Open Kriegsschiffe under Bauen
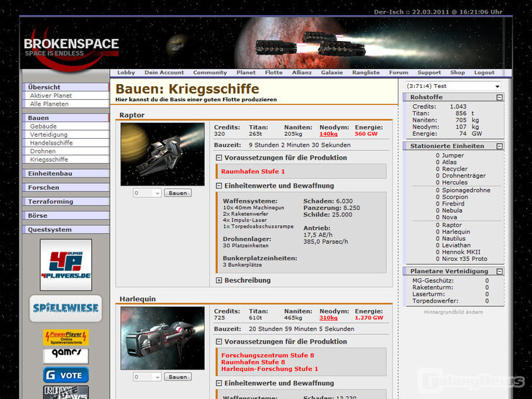532x399 pixels. [66, 160]
